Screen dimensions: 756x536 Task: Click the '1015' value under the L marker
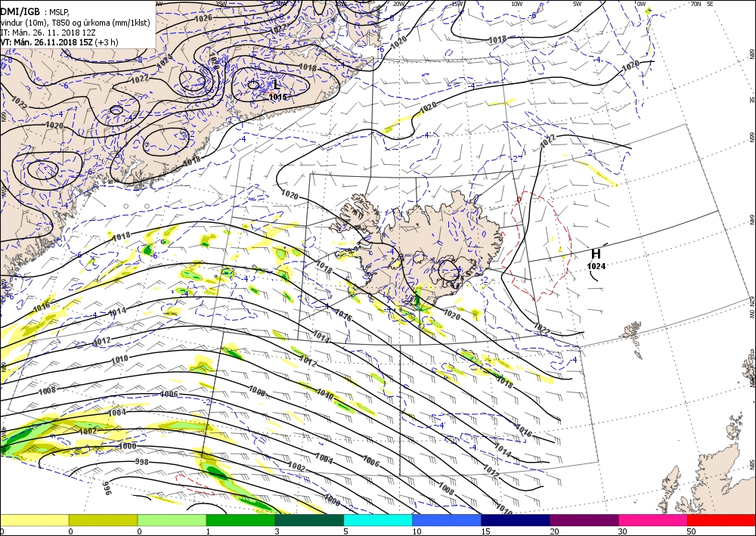pyautogui.click(x=277, y=97)
